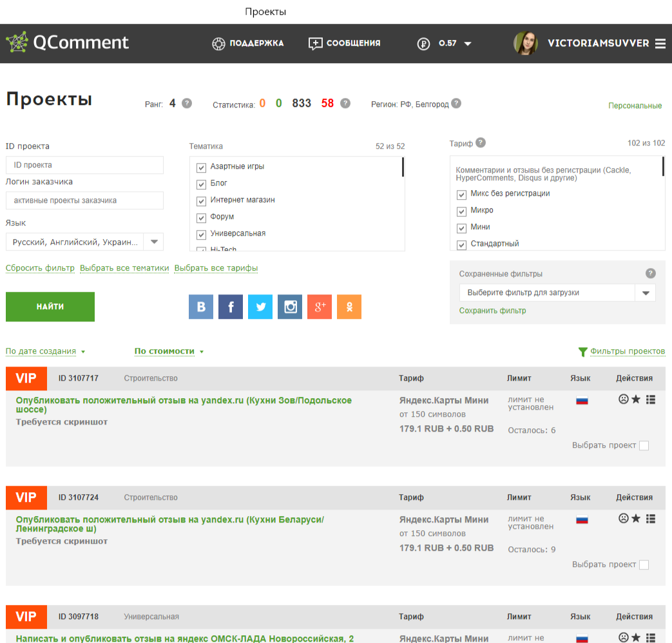This screenshot has width=672, height=643.
Task: Star project 3097718 as favorite
Action: click(x=636, y=637)
